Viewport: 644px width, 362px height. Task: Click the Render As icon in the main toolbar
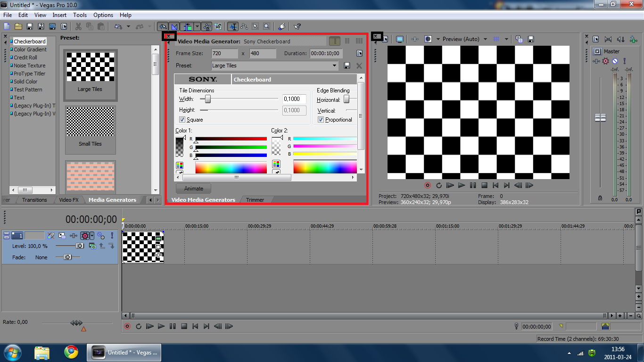pos(52,26)
